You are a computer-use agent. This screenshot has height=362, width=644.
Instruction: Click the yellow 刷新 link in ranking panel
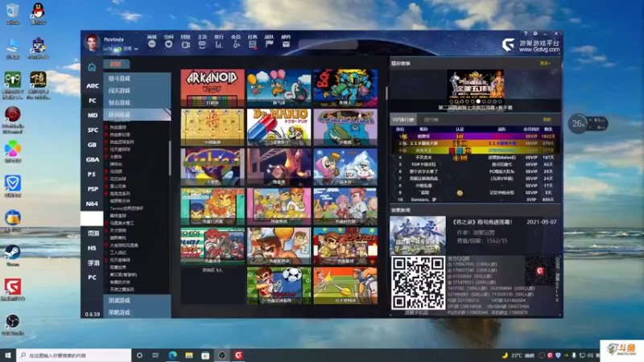(x=547, y=119)
